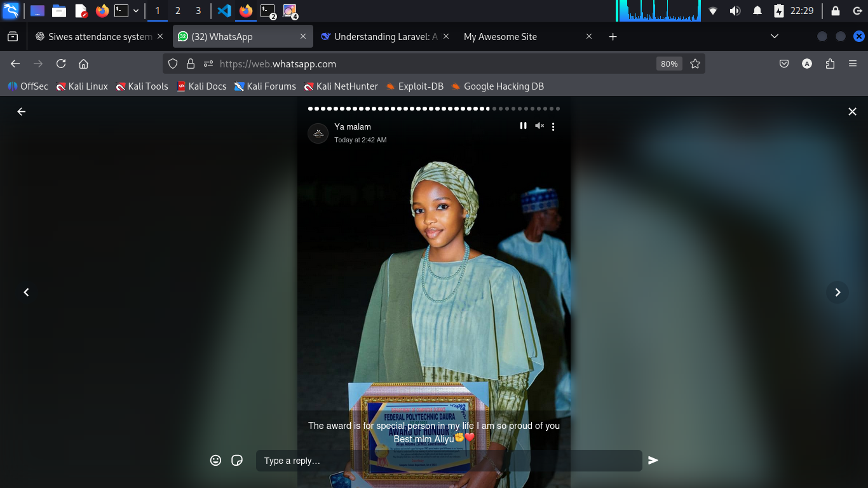Pause the WhatsApp status playback
This screenshot has height=488, width=868.
point(523,126)
